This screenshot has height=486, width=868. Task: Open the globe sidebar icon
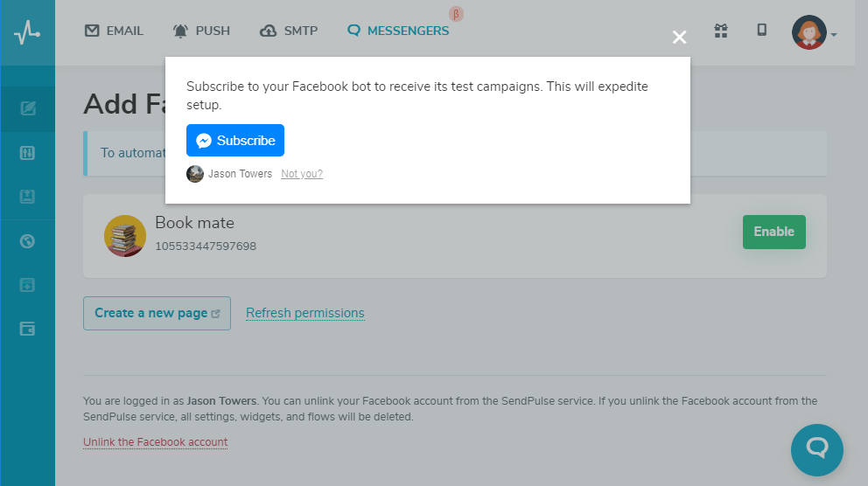click(27, 241)
